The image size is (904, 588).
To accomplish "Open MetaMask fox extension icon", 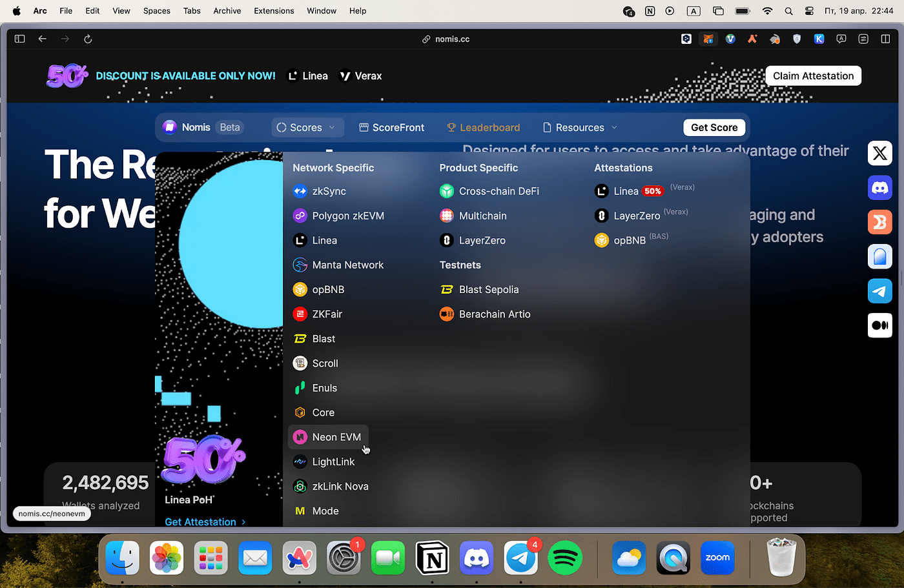I will coord(708,39).
